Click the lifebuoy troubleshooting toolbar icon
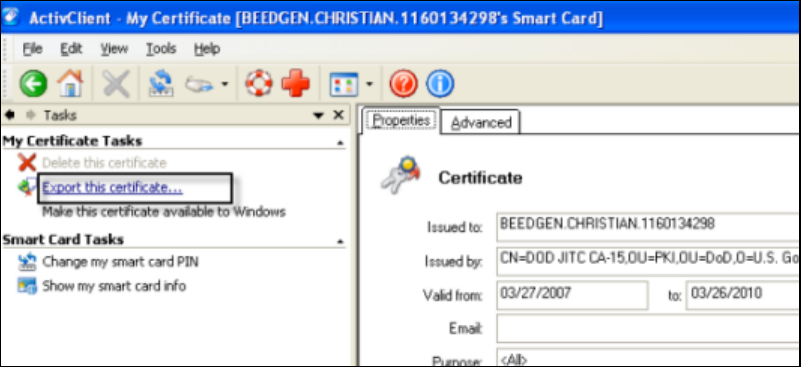The height and width of the screenshot is (367, 801). 259,84
